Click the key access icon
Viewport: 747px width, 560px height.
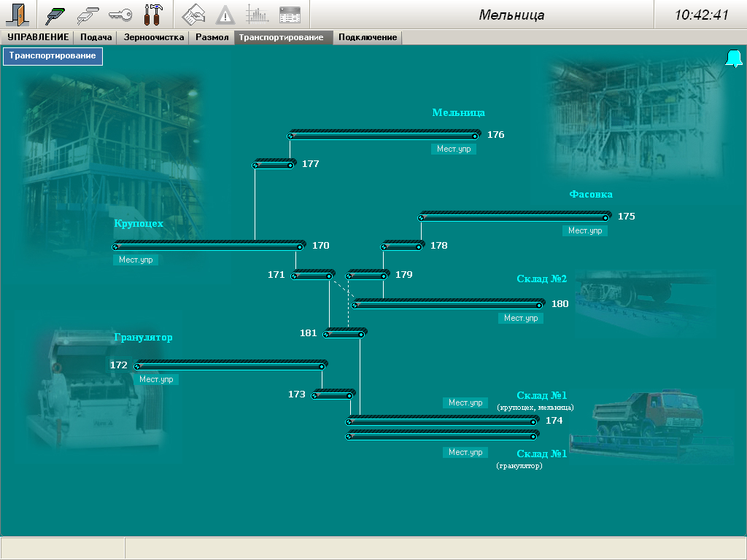pos(120,15)
